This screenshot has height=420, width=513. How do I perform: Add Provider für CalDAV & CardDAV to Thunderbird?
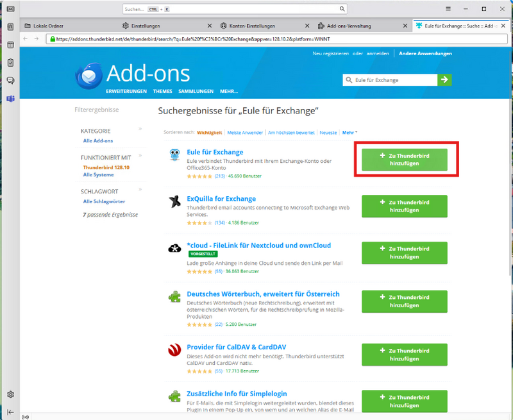405,355
